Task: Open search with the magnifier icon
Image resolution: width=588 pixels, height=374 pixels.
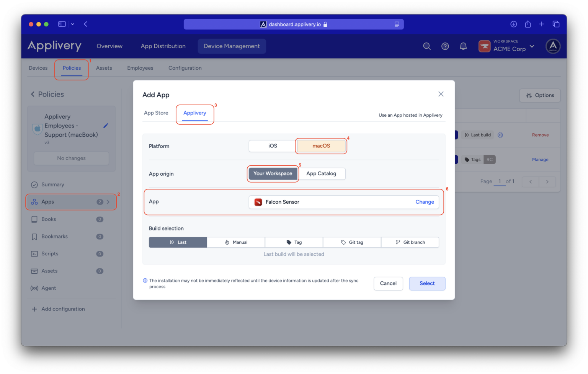Action: (x=426, y=46)
